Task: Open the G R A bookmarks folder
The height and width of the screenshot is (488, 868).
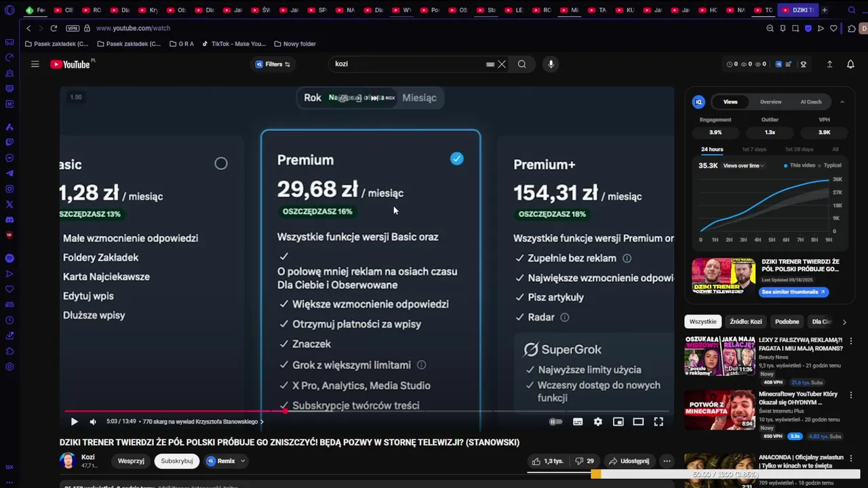Action: (181, 44)
